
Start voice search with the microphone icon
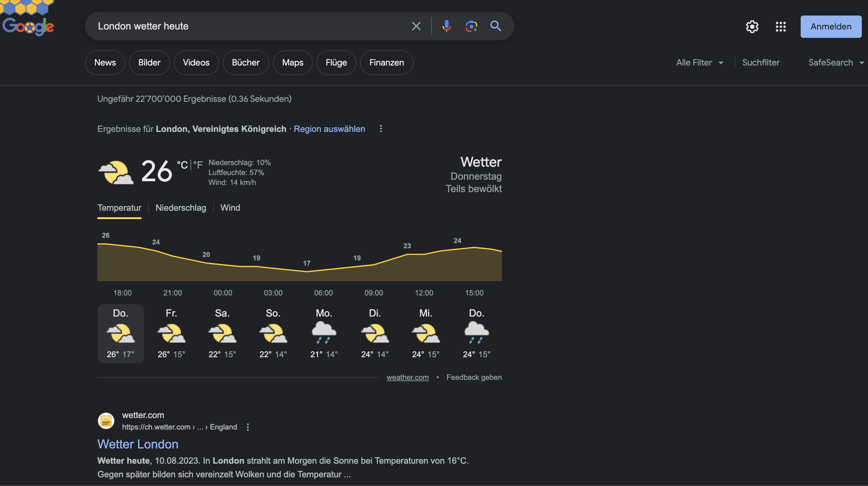tap(446, 26)
